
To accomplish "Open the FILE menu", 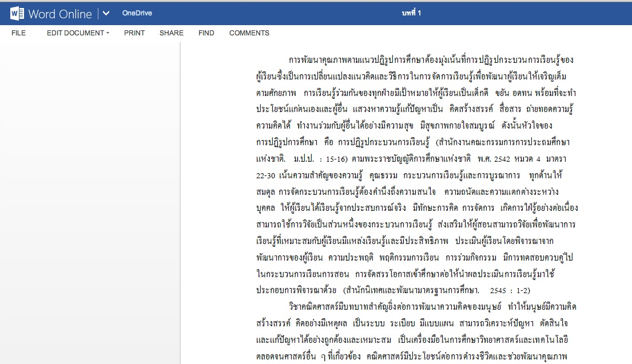I will (x=18, y=33).
